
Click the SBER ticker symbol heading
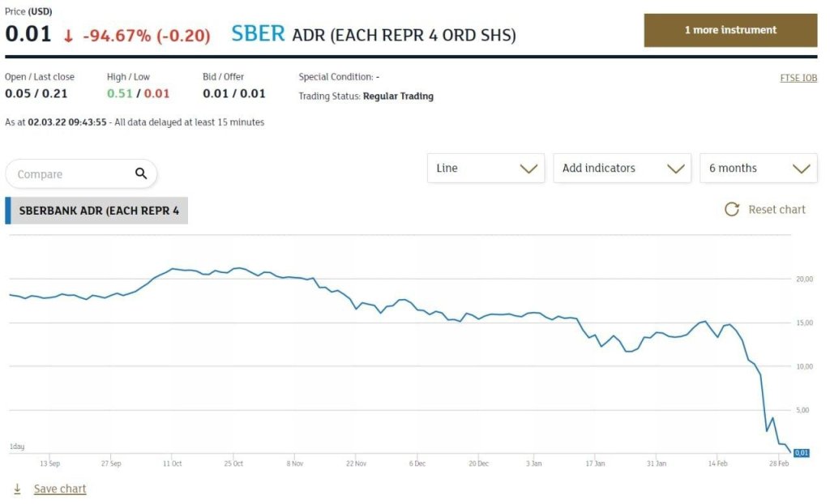[x=258, y=34]
